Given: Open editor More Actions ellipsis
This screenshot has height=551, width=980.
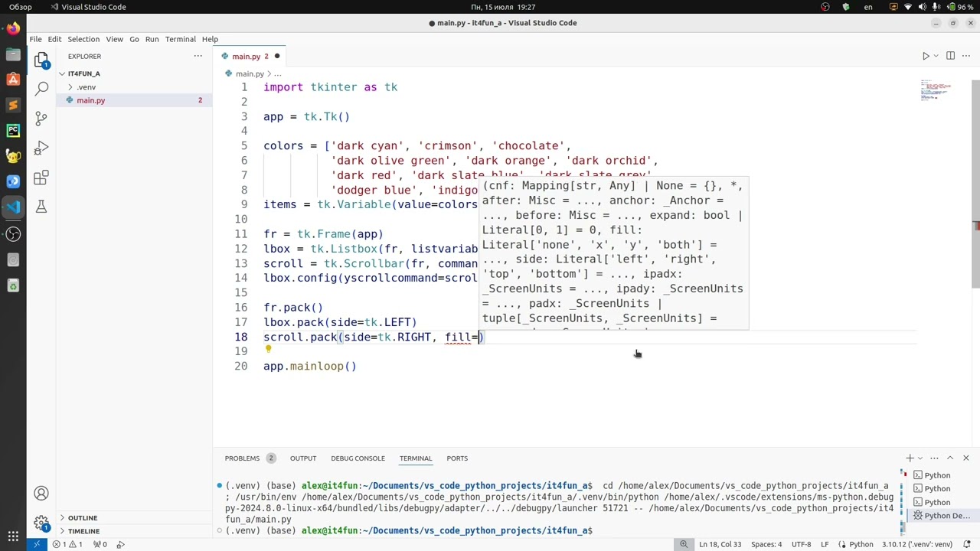Looking at the screenshot, I should pyautogui.click(x=967, y=56).
